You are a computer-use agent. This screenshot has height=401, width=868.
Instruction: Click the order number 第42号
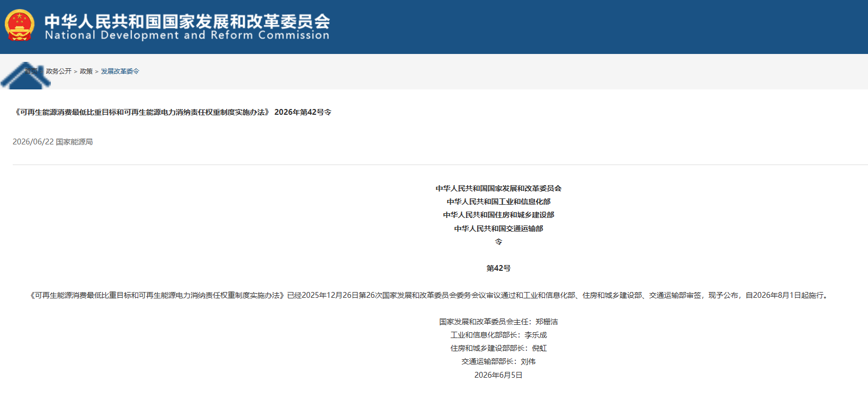tap(498, 268)
